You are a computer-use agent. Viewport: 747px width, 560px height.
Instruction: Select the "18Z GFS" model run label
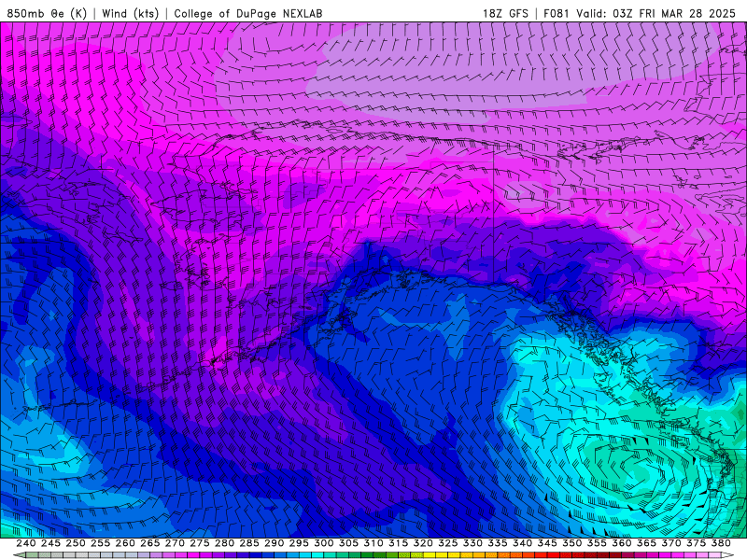point(505,13)
